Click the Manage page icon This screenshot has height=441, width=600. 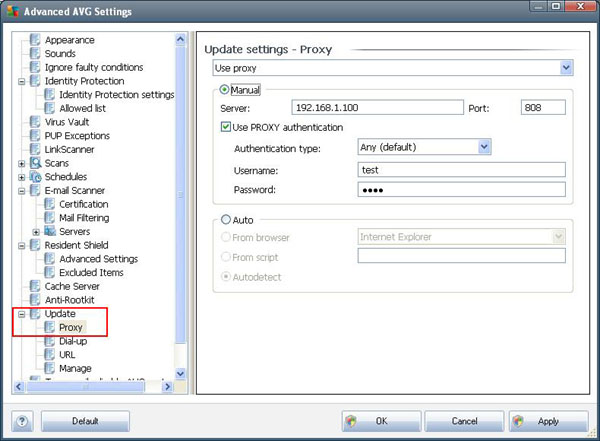click(x=49, y=368)
